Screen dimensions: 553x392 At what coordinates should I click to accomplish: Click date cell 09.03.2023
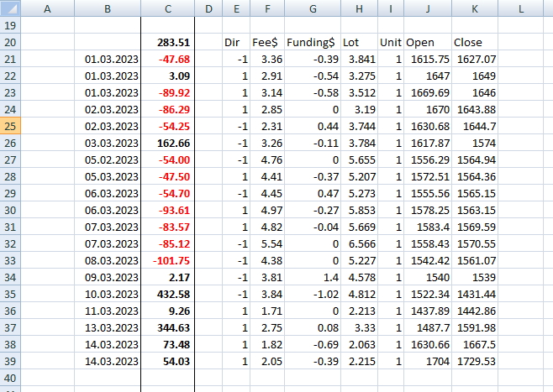pos(108,277)
